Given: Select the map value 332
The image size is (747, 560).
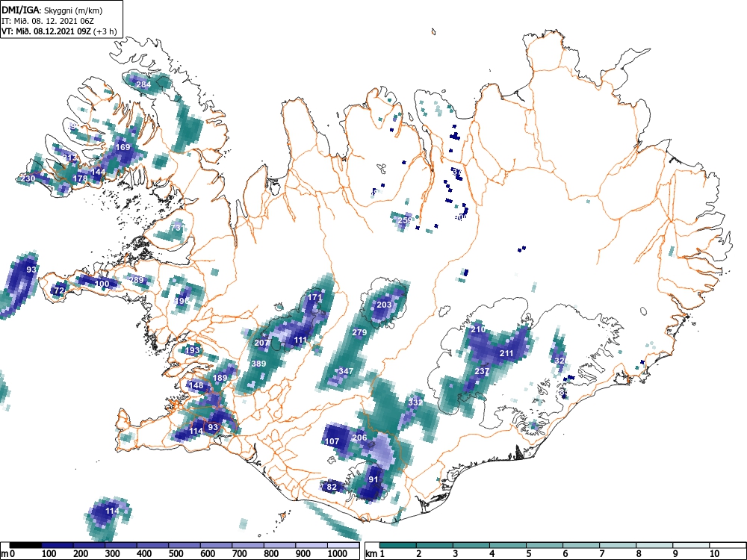Looking at the screenshot, I should (x=415, y=402).
